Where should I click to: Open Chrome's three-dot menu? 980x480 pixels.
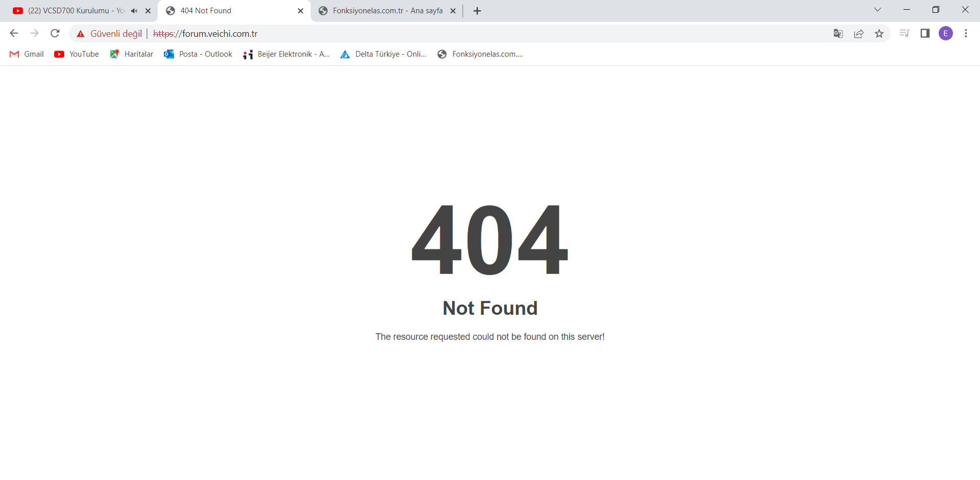click(966, 34)
